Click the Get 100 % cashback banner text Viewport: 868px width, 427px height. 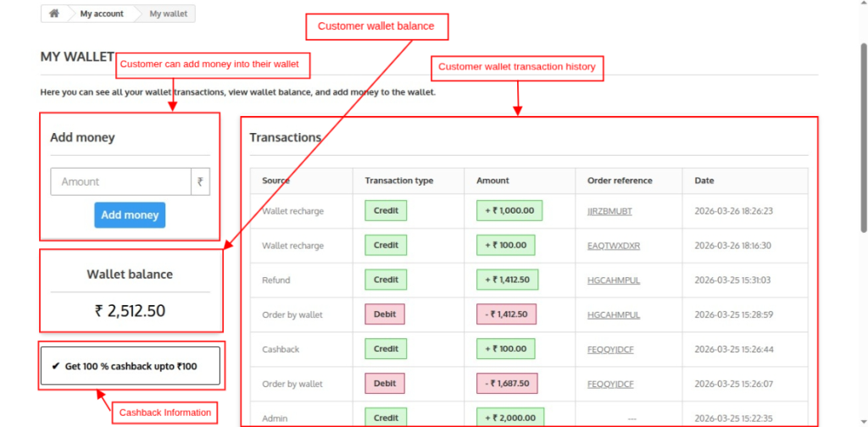131,367
